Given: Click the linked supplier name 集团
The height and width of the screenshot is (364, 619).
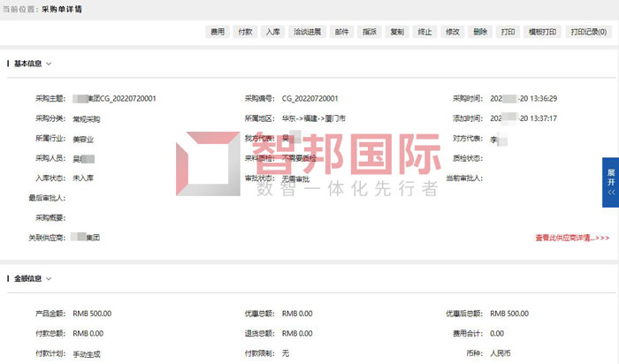Looking at the screenshot, I should (87, 238).
